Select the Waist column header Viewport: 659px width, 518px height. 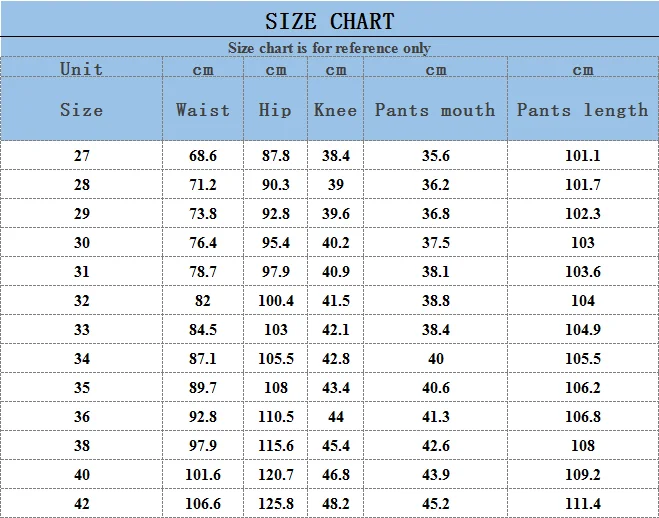[x=203, y=110]
